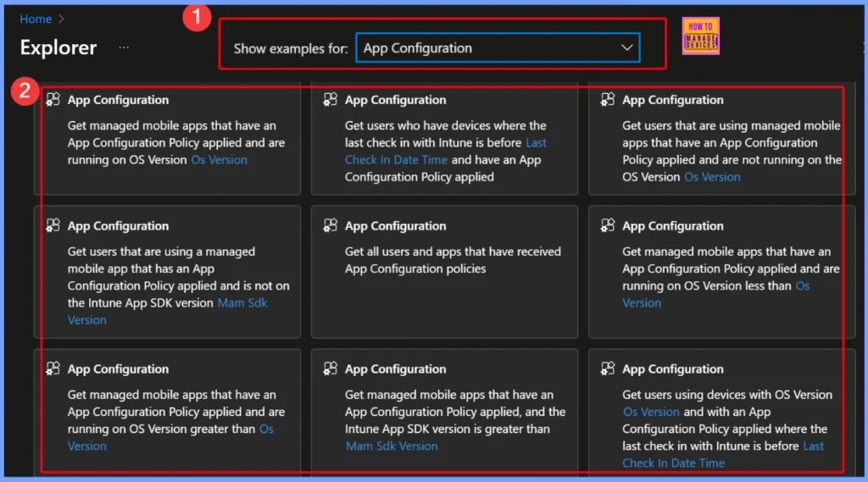Click icon of card about running on OS Version

pos(53,100)
